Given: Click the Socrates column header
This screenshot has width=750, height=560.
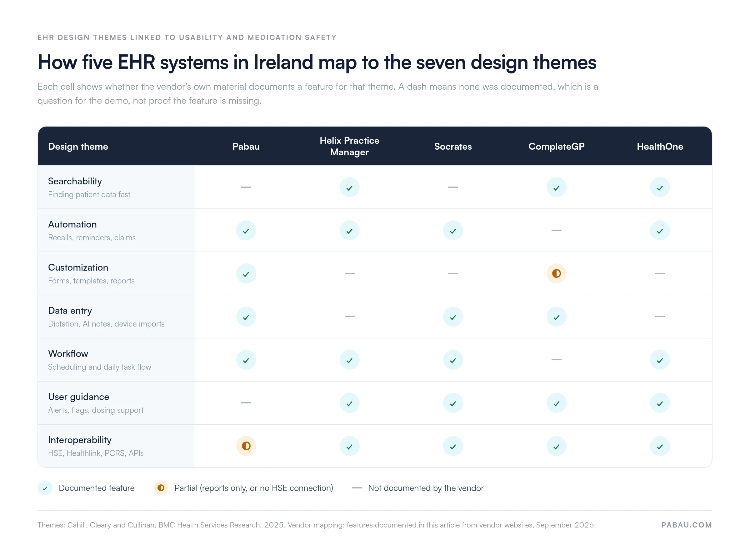Looking at the screenshot, I should pyautogui.click(x=453, y=147).
